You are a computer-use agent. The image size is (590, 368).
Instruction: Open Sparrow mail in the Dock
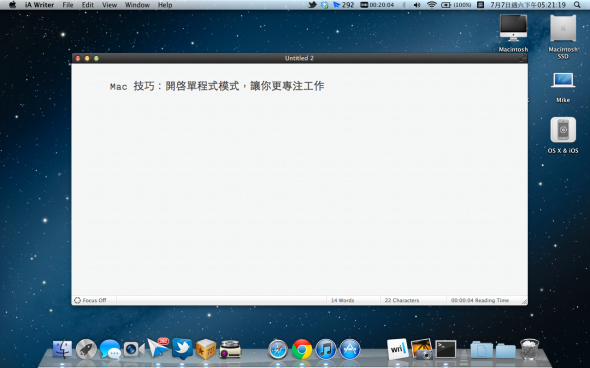(158, 348)
